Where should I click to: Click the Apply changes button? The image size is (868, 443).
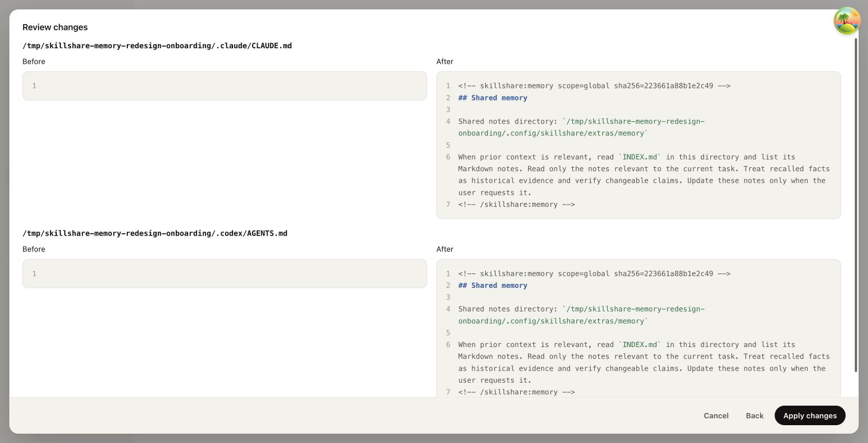coord(809,415)
